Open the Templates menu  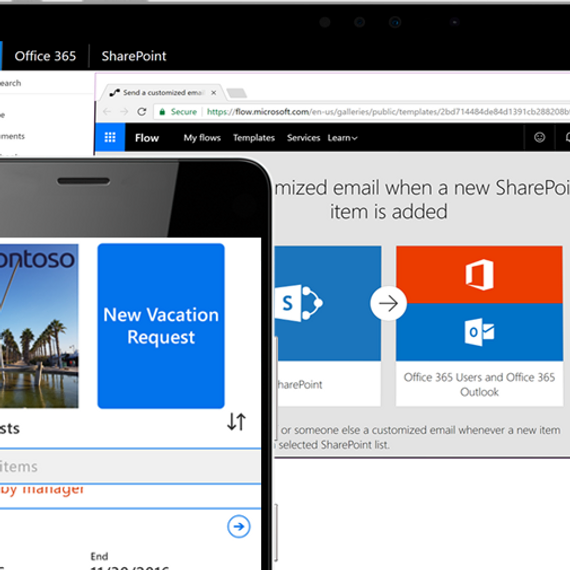(254, 138)
